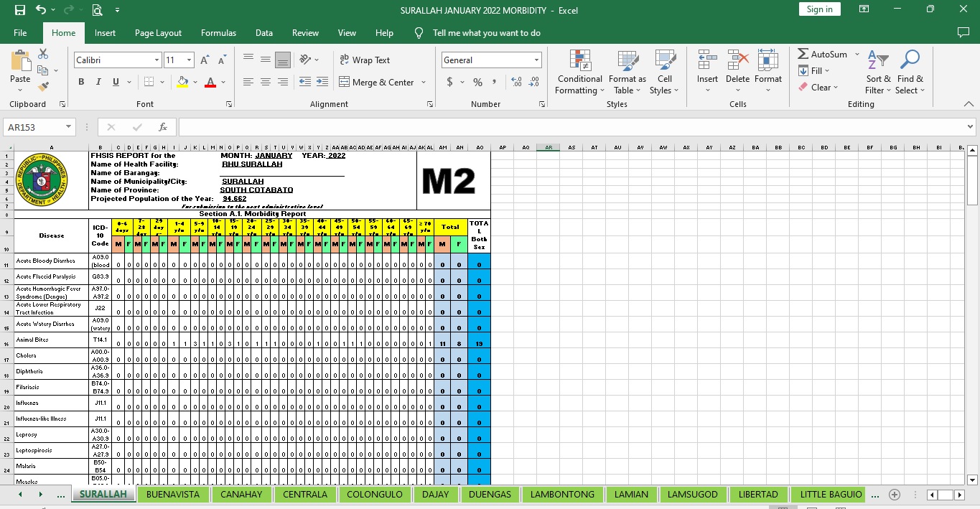Click the Name Box showing AR153

(x=39, y=127)
